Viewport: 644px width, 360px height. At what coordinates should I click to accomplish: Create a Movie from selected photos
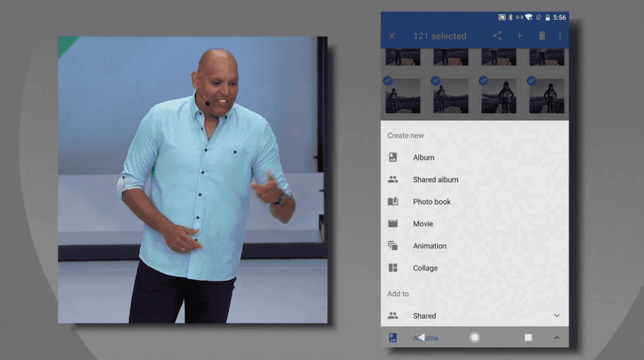click(x=475, y=224)
